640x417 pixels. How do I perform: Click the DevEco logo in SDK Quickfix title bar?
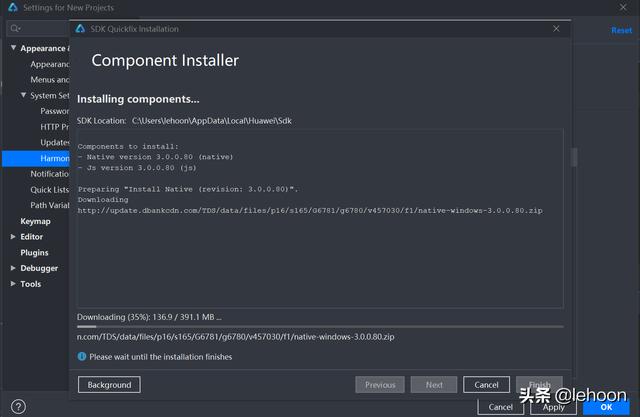(x=80, y=29)
